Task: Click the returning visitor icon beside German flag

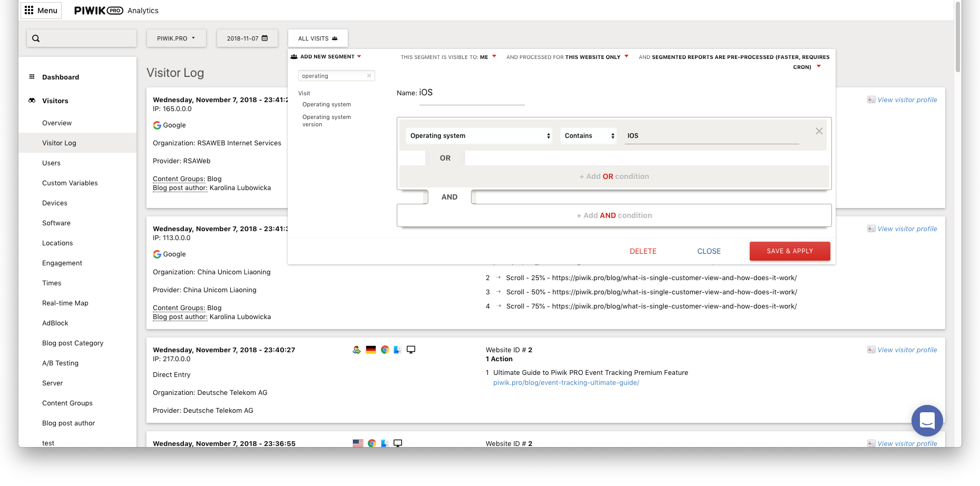Action: click(x=357, y=350)
